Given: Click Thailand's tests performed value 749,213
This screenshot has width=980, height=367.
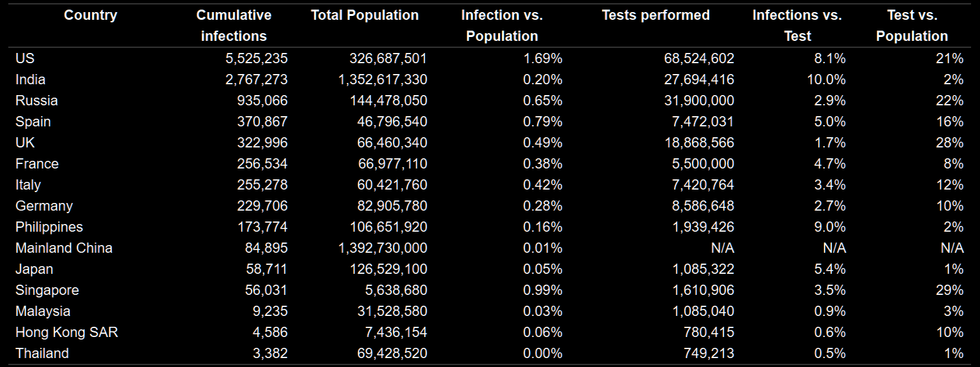Looking at the screenshot, I should pyautogui.click(x=708, y=354).
